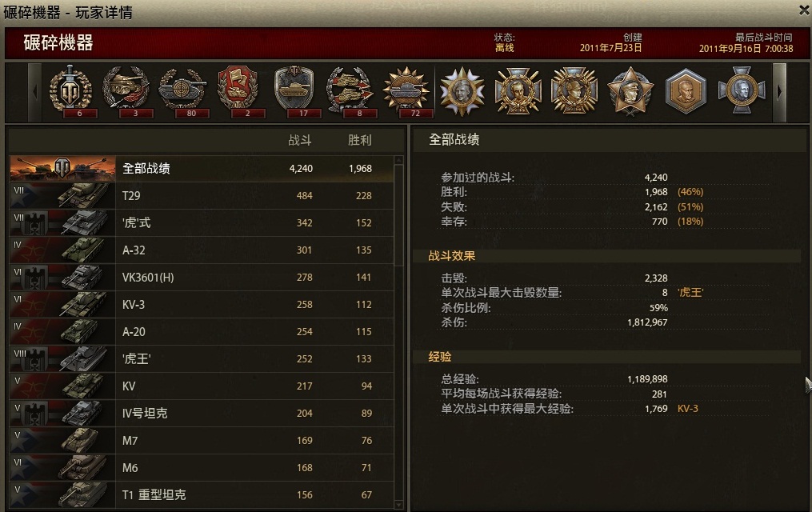Sort the list by the 战斗 column header
The height and width of the screenshot is (512, 812).
click(300, 140)
